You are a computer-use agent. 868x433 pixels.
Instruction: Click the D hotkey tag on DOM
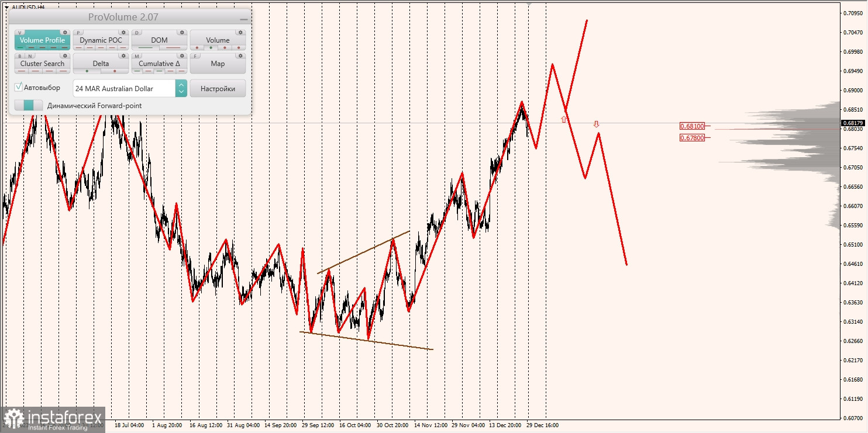[137, 33]
